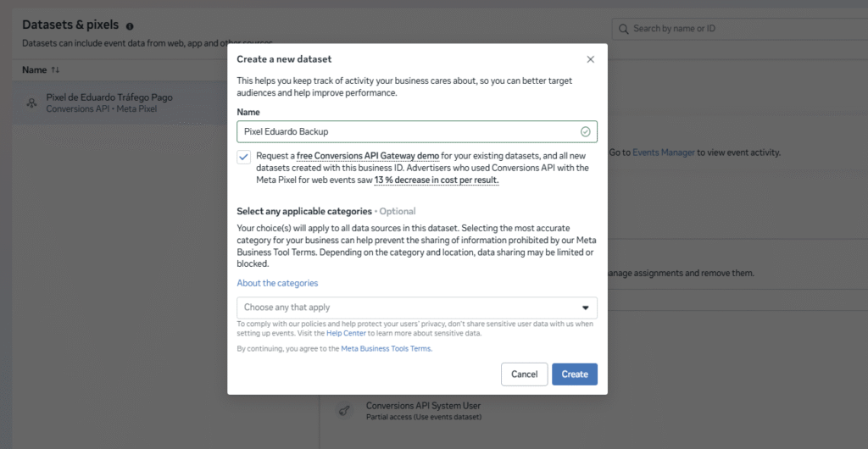868x449 pixels.
Task: Select Pixel de Eduardo Tráfego Pago dataset
Action: click(108, 97)
